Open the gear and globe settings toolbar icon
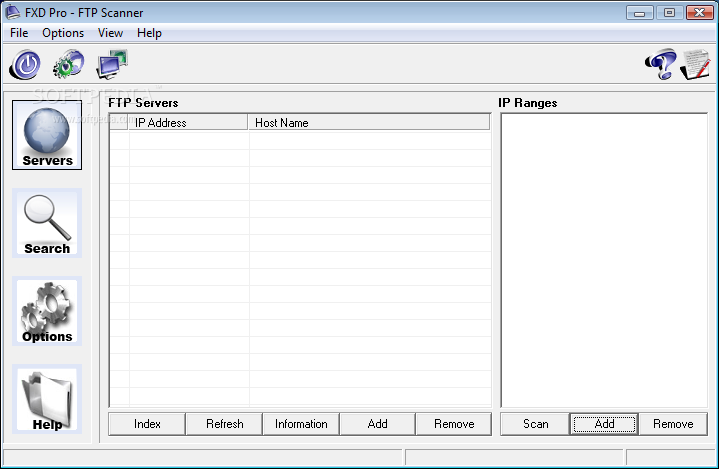Image resolution: width=719 pixels, height=469 pixels. point(69,64)
